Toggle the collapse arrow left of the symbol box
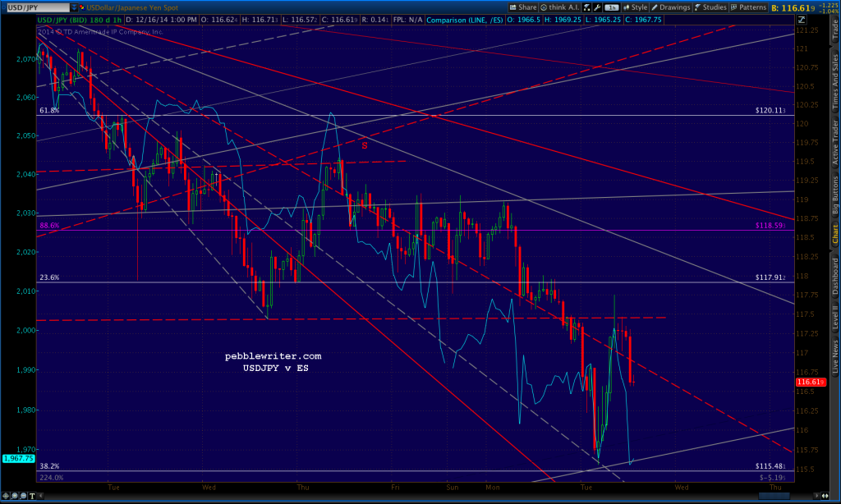 click(x=3, y=6)
